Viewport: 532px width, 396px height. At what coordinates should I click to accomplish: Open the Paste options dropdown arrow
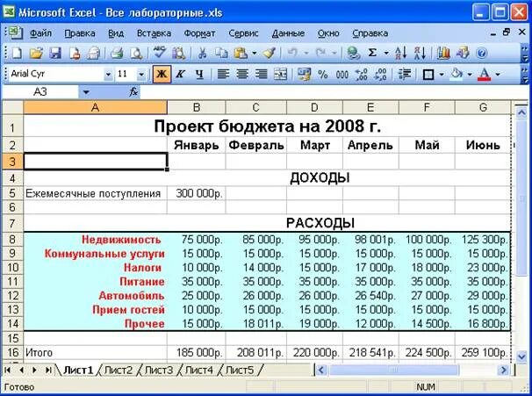[254, 54]
